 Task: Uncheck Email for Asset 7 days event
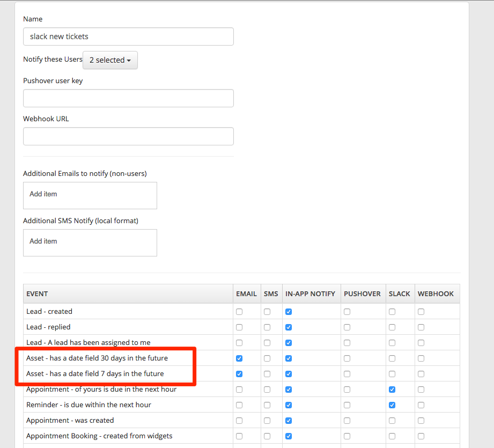click(x=239, y=374)
